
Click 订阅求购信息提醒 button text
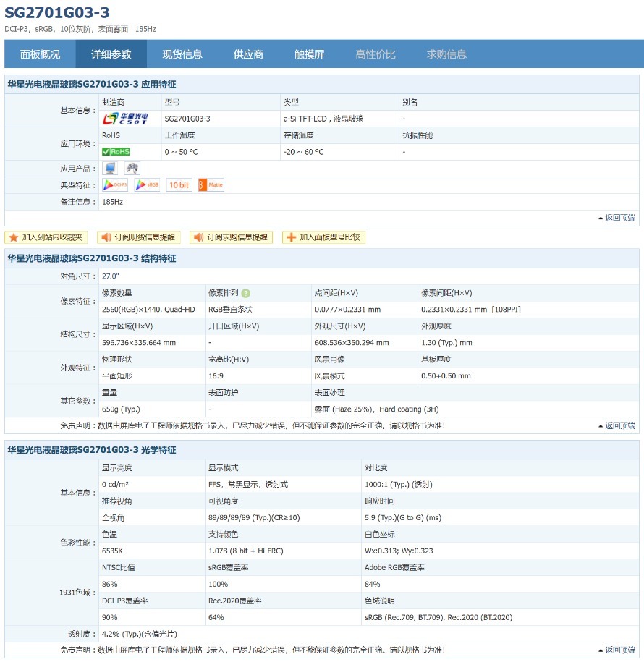point(237,237)
